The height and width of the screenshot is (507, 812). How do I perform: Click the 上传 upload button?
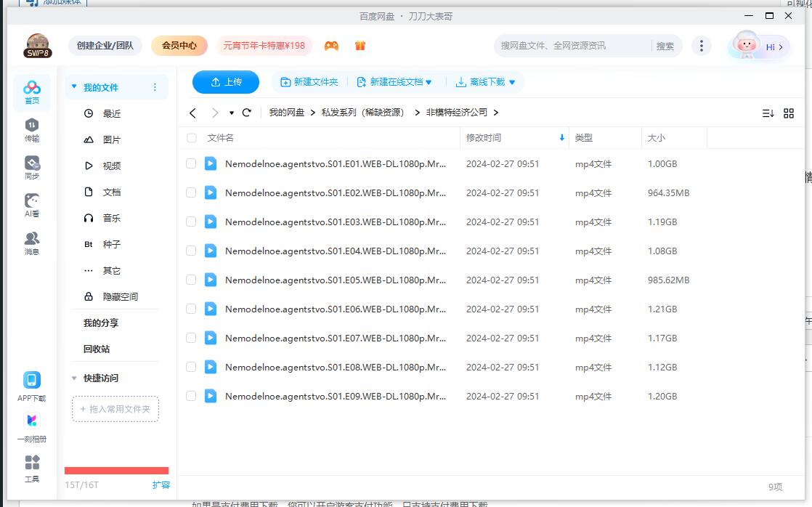[225, 81]
